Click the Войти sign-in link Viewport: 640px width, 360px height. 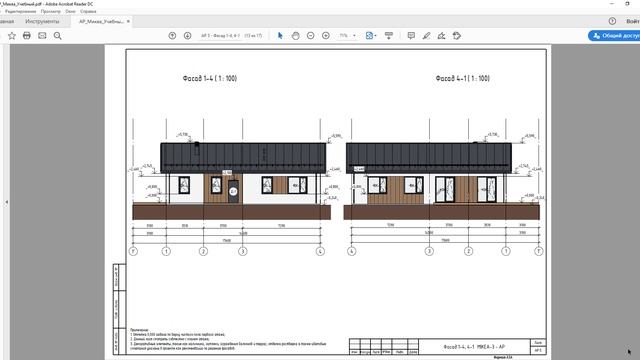[x=633, y=21]
